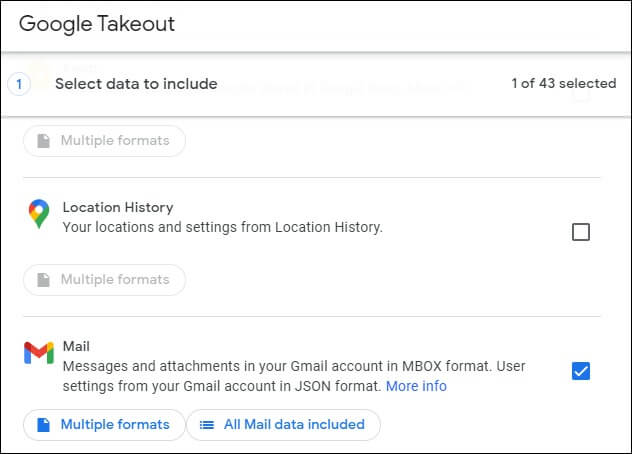Click the Select data to include header

(136, 84)
